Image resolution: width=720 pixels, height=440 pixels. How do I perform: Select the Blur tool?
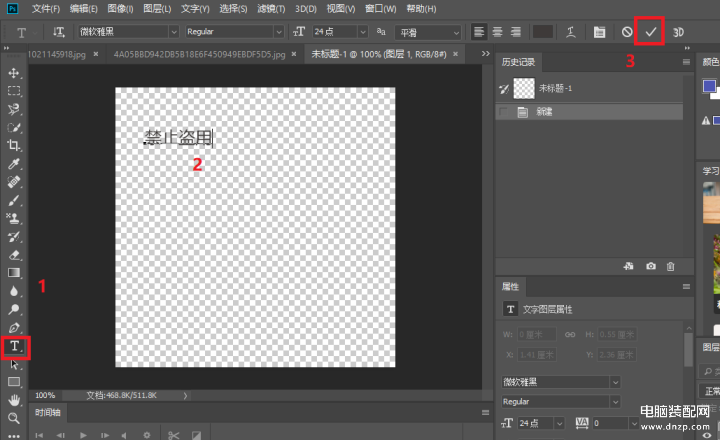[x=14, y=291]
